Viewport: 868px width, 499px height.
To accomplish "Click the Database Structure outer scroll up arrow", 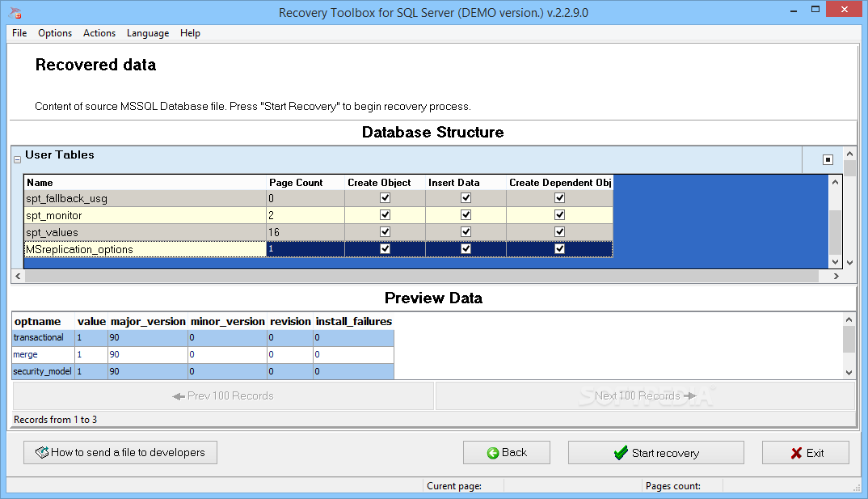I will (849, 154).
